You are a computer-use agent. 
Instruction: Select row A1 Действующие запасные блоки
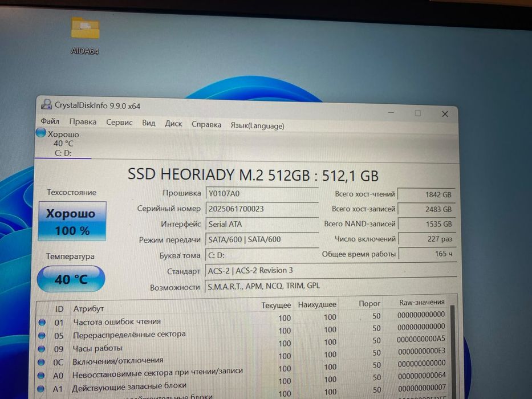pyautogui.click(x=242, y=383)
